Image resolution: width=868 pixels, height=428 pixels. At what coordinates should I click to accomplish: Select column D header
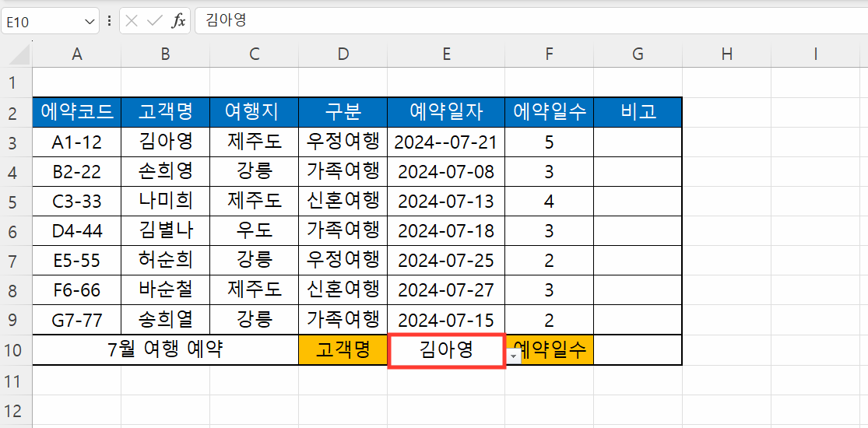343,54
